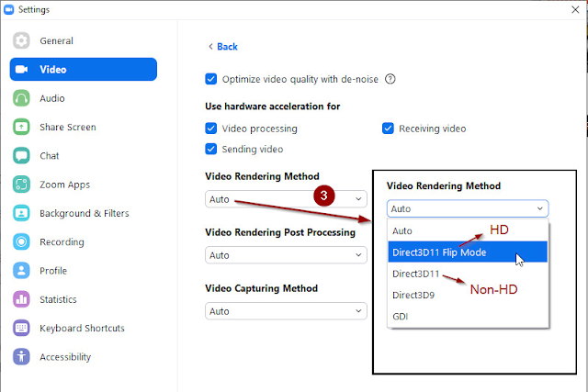Open Accessibility settings
The width and height of the screenshot is (588, 392).
(84, 357)
